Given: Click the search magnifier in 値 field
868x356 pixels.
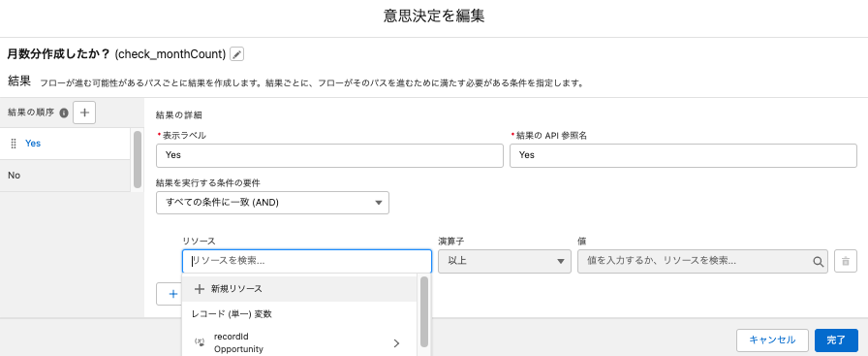Looking at the screenshot, I should (x=818, y=262).
